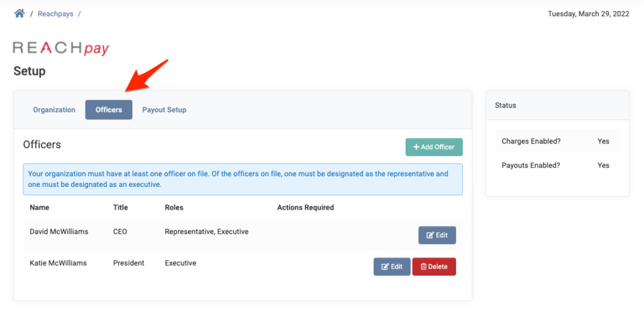Image resolution: width=644 pixels, height=311 pixels.
Task: Click pencil icon in Katie McWilliams row
Action: coord(386,266)
